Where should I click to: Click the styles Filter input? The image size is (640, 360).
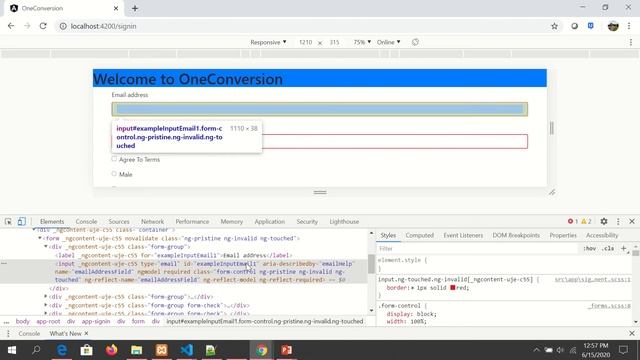coord(476,248)
